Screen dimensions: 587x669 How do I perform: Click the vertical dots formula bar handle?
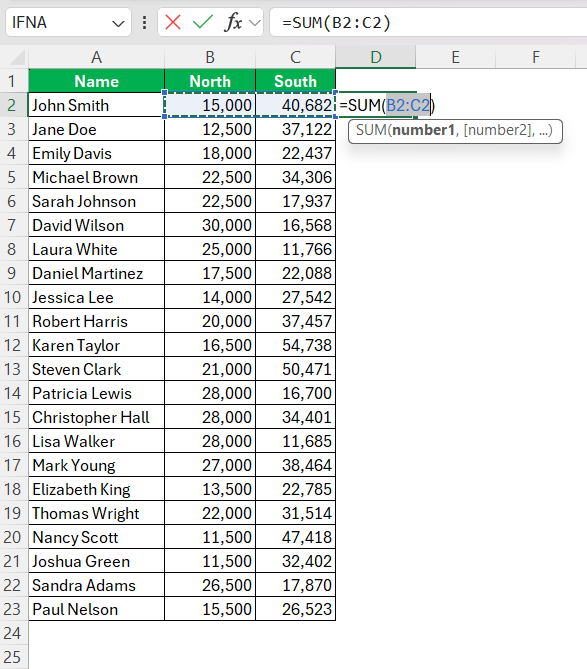[x=145, y=23]
